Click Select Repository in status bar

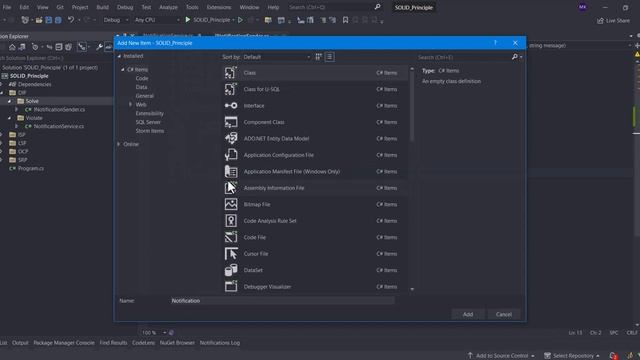(571, 356)
